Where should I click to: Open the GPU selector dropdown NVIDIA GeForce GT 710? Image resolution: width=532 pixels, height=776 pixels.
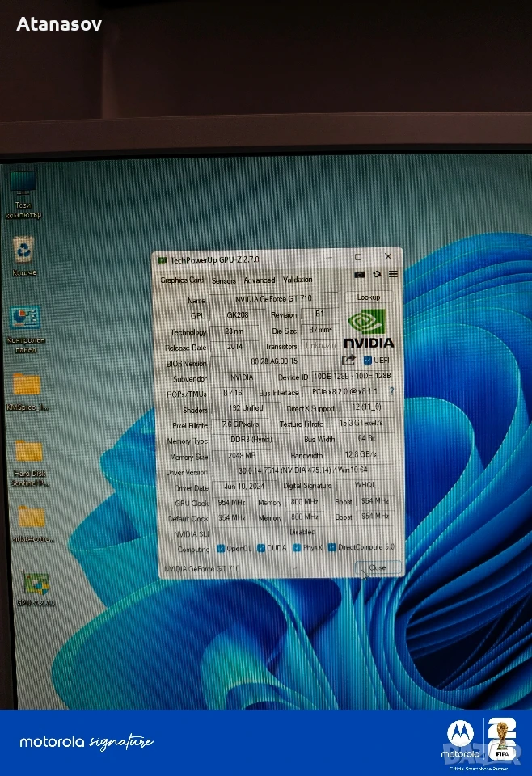tap(231, 568)
